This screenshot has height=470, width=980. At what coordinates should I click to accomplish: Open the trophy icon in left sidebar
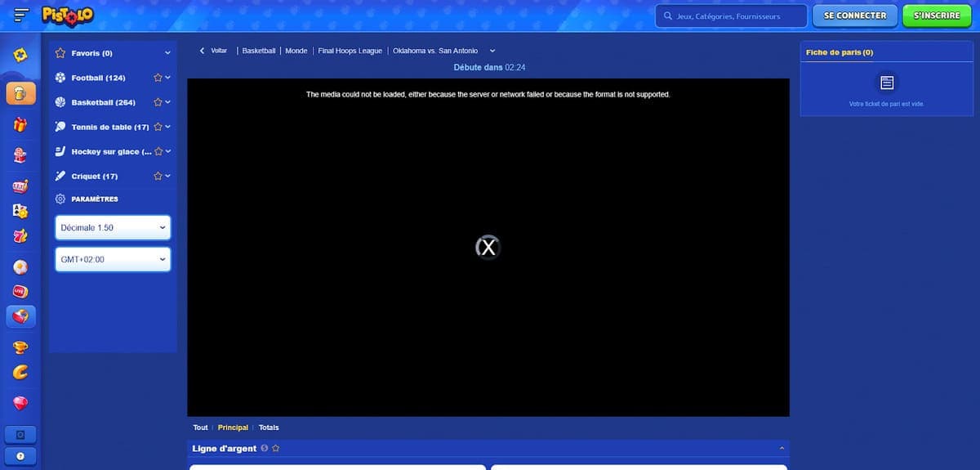click(x=20, y=346)
